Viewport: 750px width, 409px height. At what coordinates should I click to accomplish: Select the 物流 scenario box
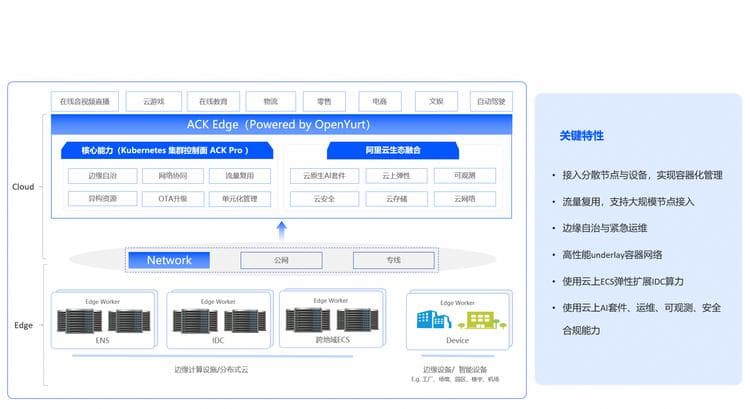pyautogui.click(x=271, y=101)
